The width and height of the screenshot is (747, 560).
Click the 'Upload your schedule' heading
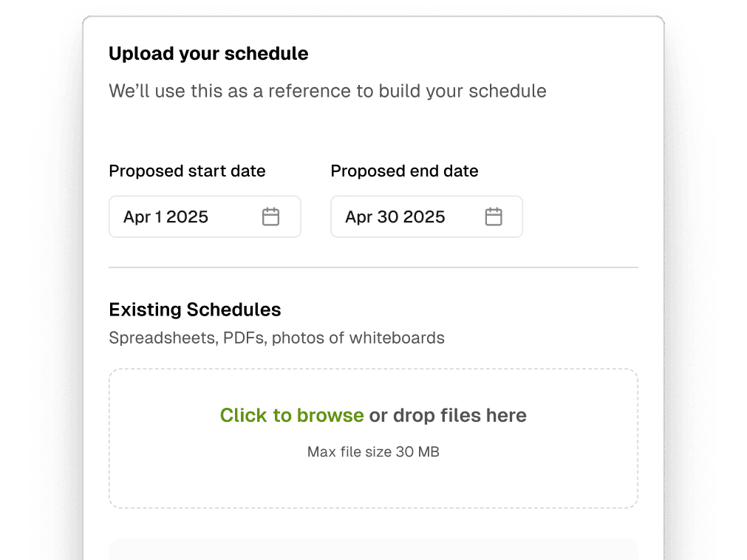point(208,53)
